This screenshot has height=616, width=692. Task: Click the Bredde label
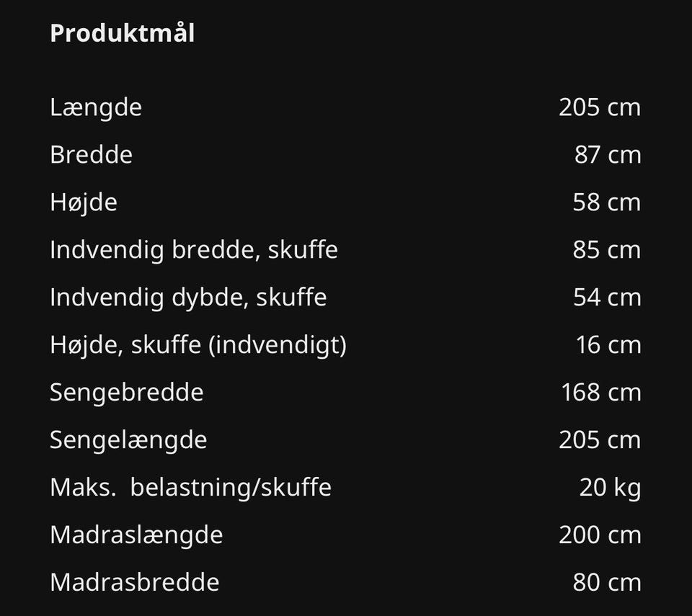click(x=91, y=155)
